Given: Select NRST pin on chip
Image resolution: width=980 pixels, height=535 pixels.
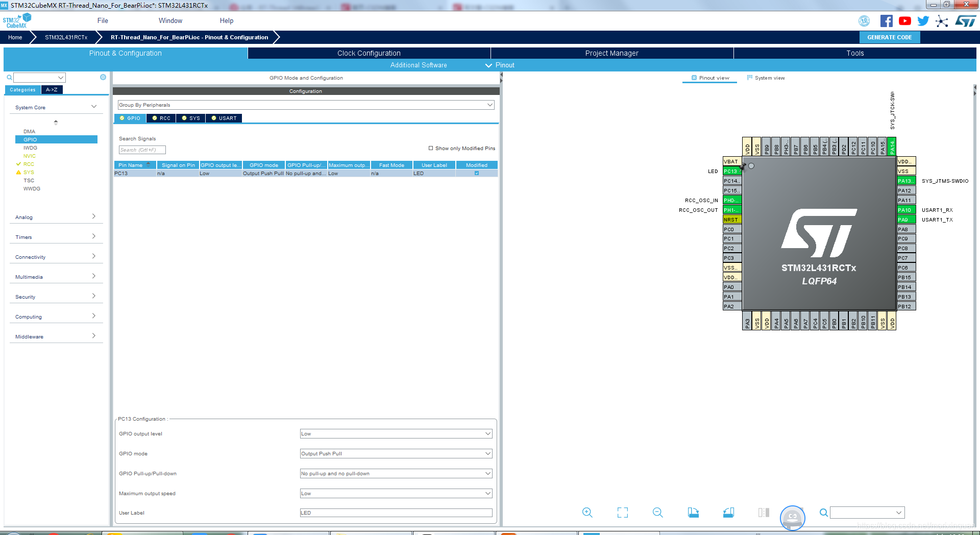Looking at the screenshot, I should click(732, 220).
